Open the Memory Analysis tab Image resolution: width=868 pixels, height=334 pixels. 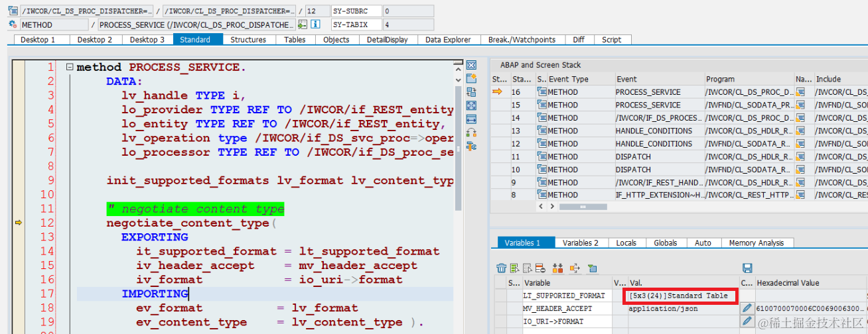pyautogui.click(x=757, y=243)
